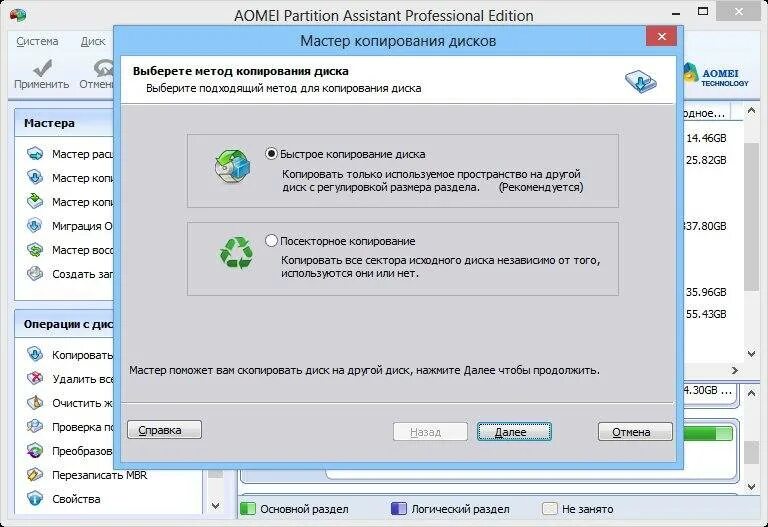Image resolution: width=768 pixels, height=527 pixels.
Task: Click the Применить checkmark toolbar icon
Action: (x=43, y=68)
